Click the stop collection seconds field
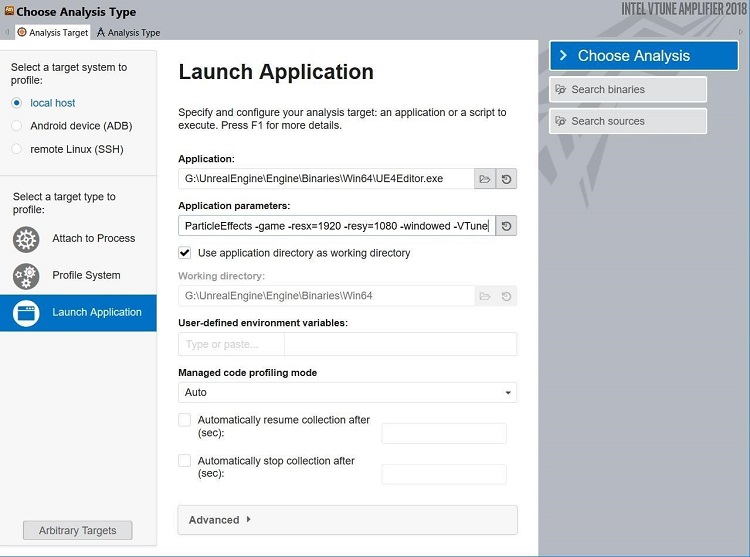Image resolution: width=750 pixels, height=557 pixels. [x=444, y=474]
